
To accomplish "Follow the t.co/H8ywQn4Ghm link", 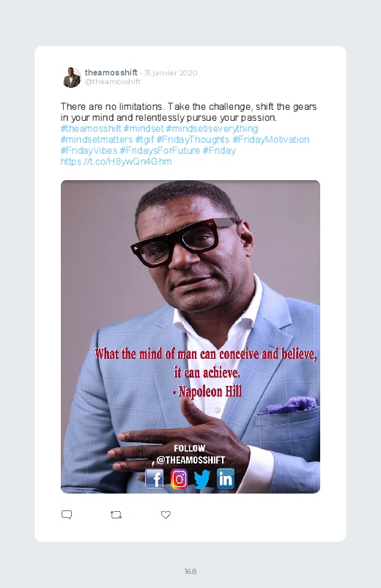I will pyautogui.click(x=116, y=162).
